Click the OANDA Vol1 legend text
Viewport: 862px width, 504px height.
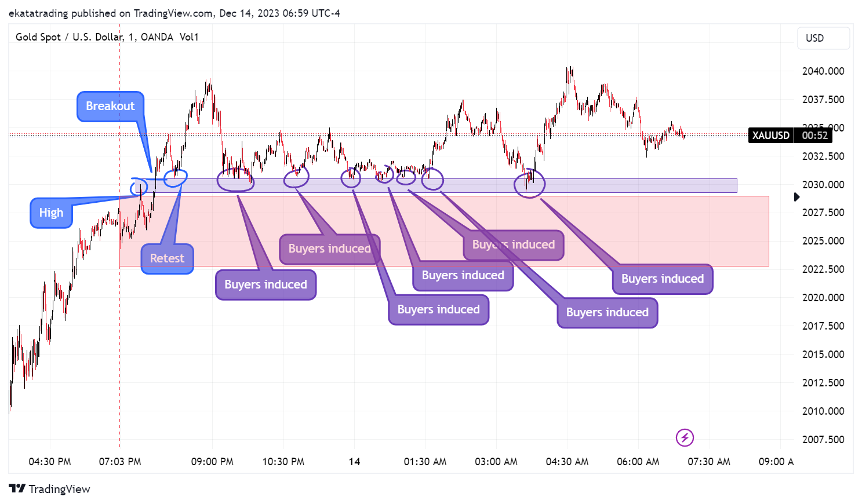tap(169, 37)
